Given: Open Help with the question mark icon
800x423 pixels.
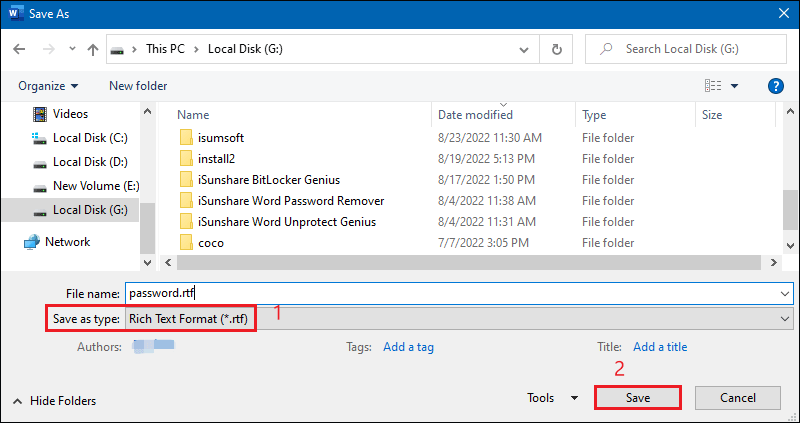Looking at the screenshot, I should tap(776, 86).
